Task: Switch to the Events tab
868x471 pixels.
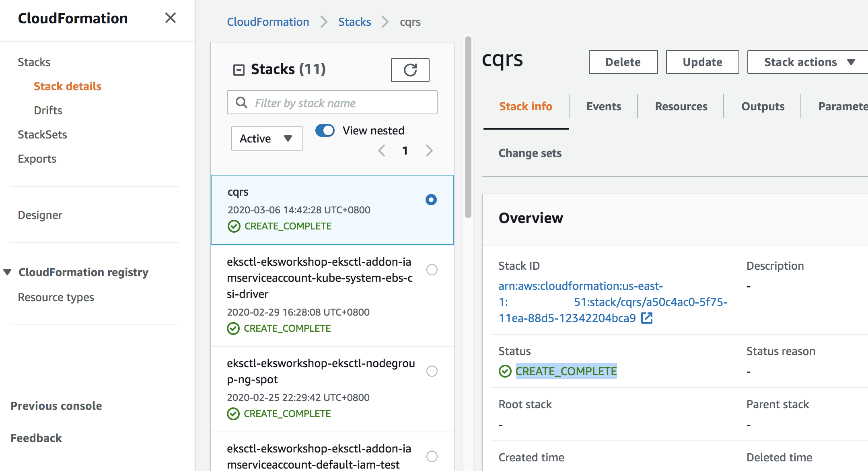Action: (x=603, y=106)
